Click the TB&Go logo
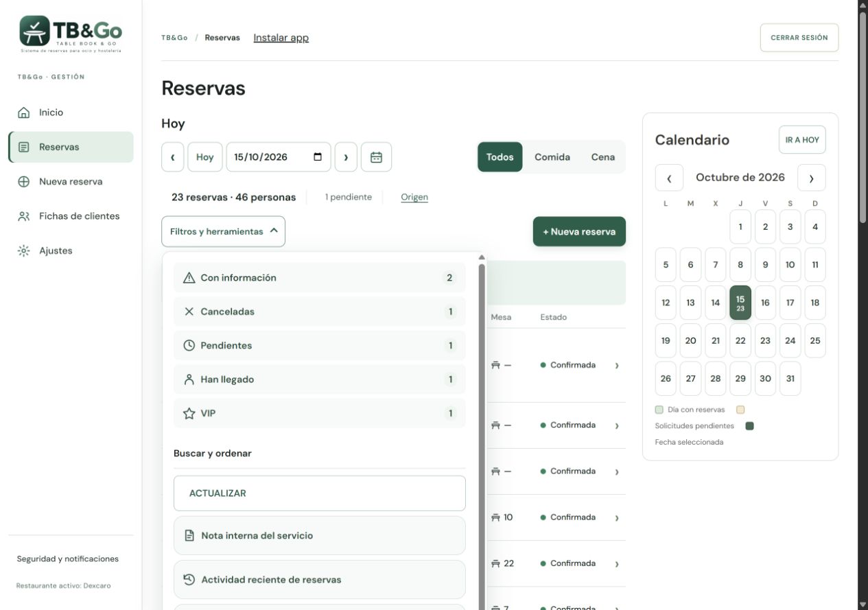 click(71, 34)
